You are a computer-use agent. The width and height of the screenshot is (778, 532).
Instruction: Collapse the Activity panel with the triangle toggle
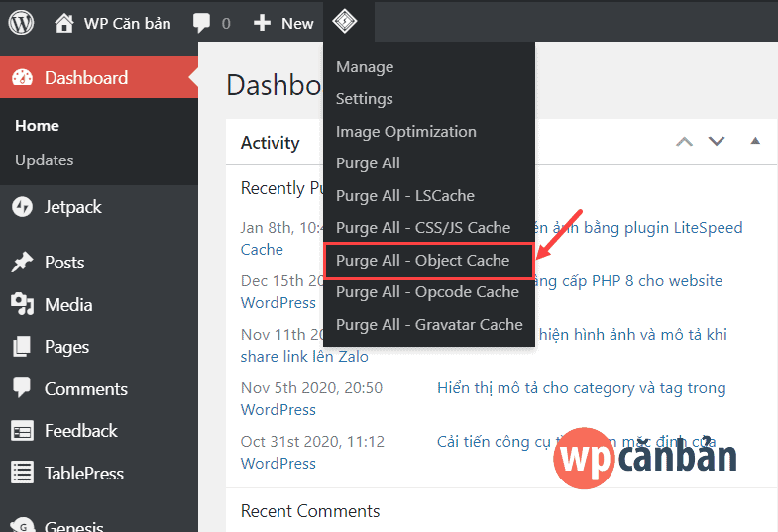[755, 141]
